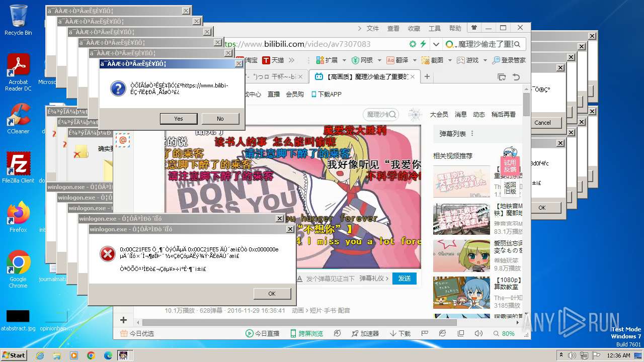Click the 返回旧版 button
The image size is (644, 362).
coord(510,188)
